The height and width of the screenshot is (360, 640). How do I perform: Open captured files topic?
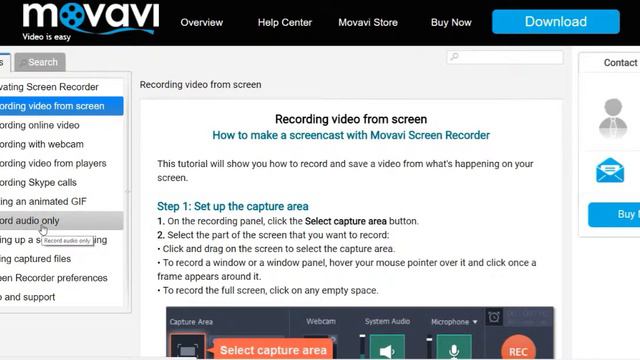tap(61, 259)
